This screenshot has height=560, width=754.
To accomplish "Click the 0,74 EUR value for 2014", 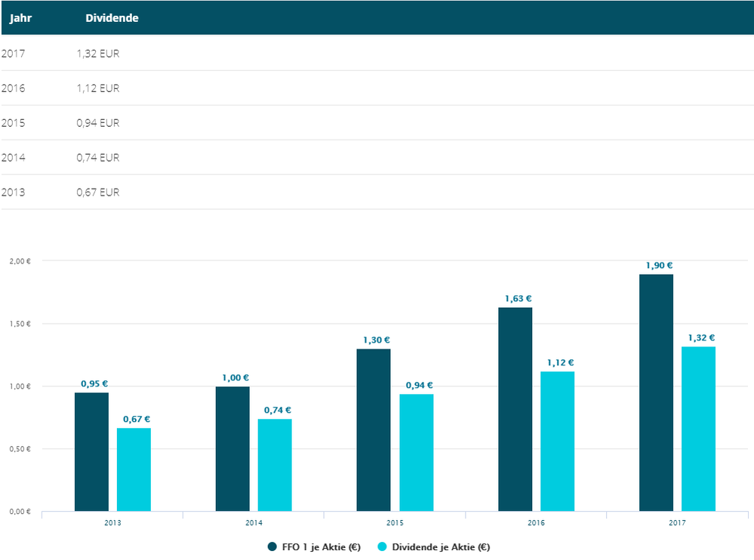I will coord(98,158).
